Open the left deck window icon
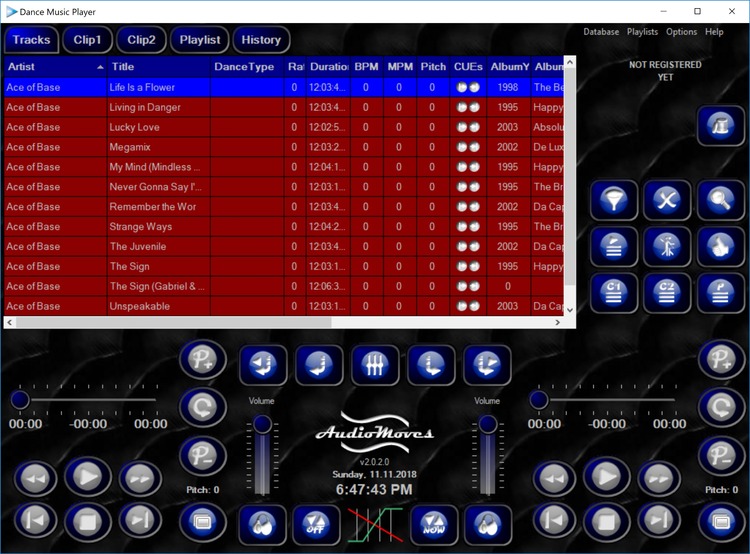The image size is (750, 554). coord(203,521)
